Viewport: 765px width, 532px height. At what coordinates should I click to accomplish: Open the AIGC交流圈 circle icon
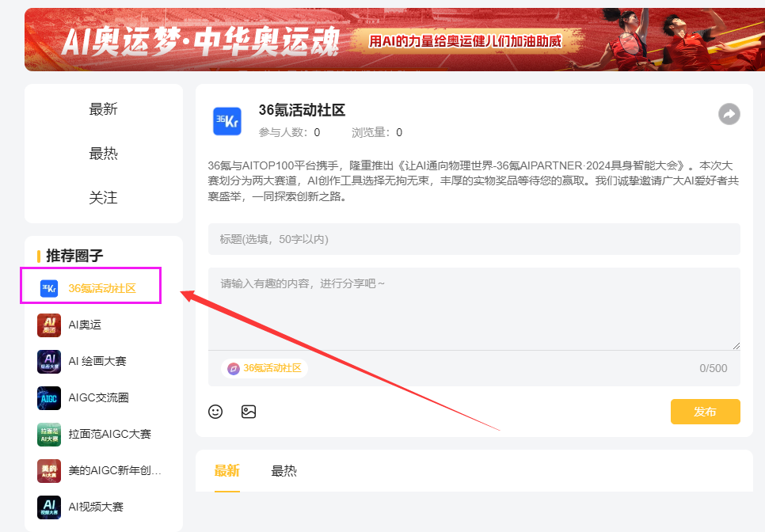[49, 397]
